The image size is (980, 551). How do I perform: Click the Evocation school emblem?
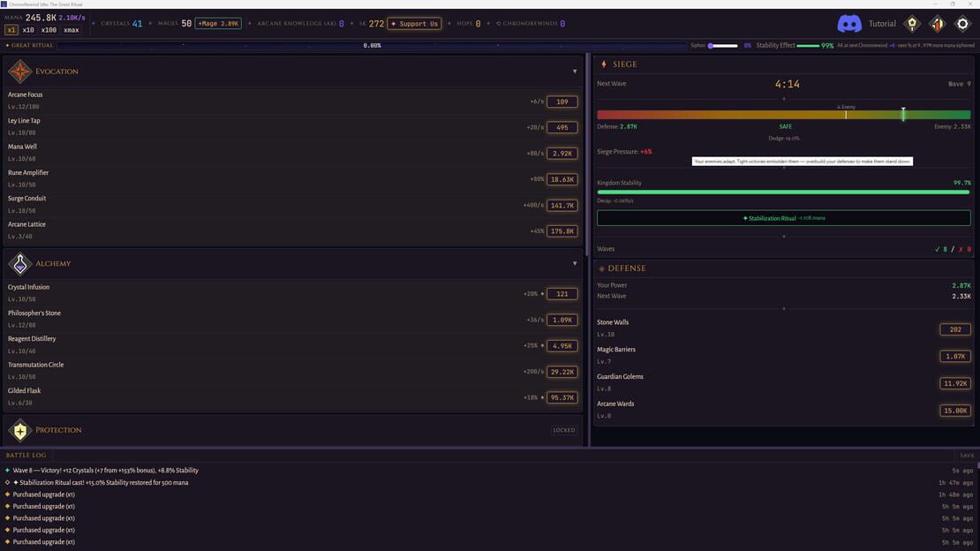click(20, 72)
